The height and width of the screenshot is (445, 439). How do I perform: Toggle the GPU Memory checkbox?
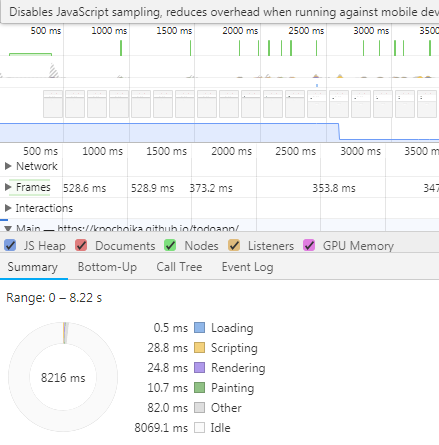pos(309,245)
